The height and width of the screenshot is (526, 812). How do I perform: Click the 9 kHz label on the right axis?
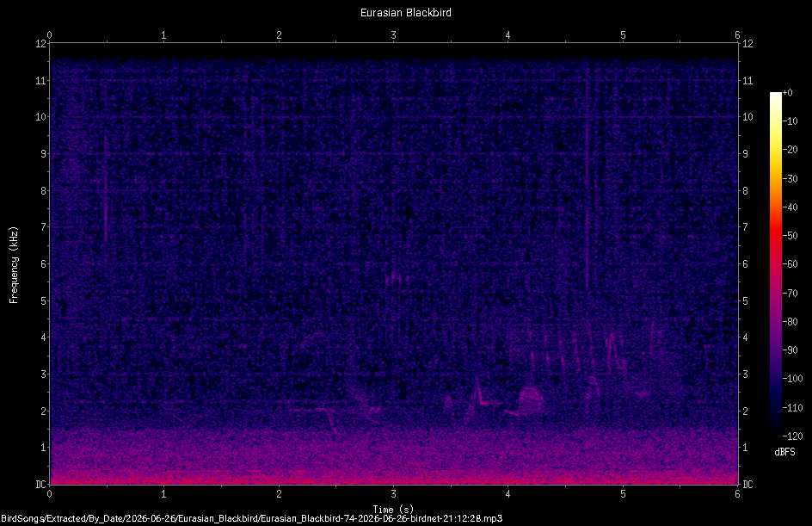click(x=745, y=154)
